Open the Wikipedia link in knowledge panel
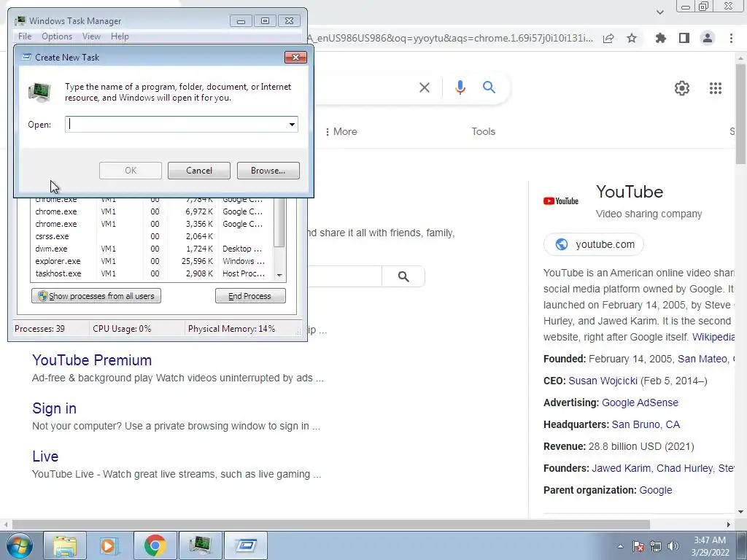 (713, 337)
